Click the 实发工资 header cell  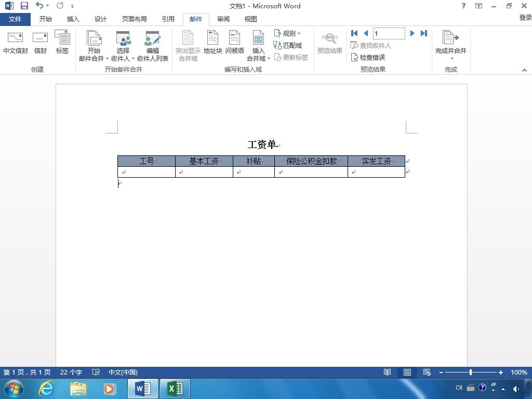[x=376, y=161]
